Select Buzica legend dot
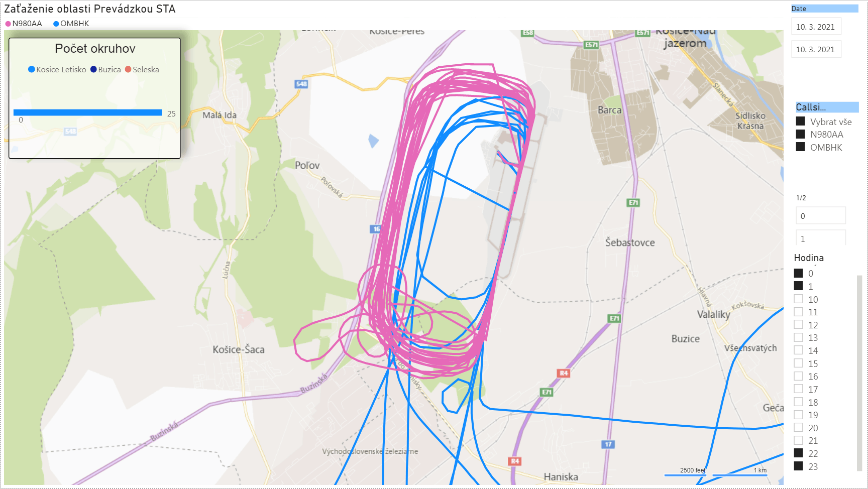868x489 pixels. tap(93, 69)
